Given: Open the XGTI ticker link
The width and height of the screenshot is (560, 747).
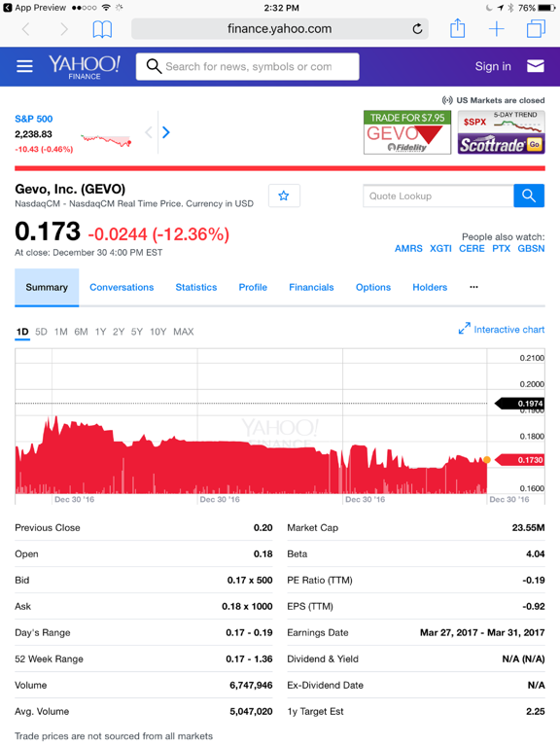Looking at the screenshot, I should pyautogui.click(x=440, y=249).
